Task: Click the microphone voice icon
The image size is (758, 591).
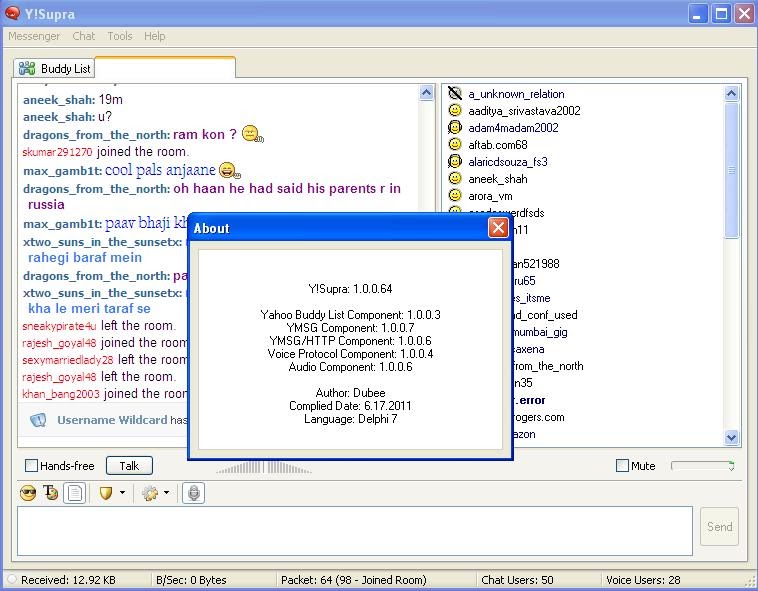Action: coord(193,493)
